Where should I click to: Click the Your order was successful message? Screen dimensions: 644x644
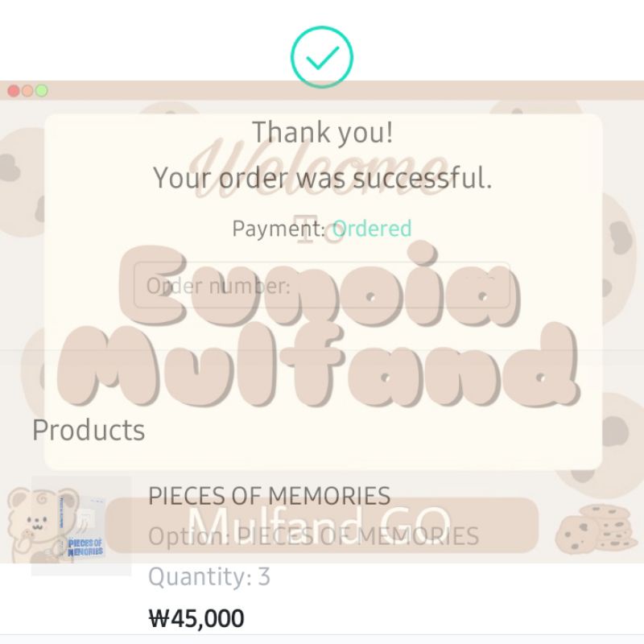pyautogui.click(x=322, y=178)
